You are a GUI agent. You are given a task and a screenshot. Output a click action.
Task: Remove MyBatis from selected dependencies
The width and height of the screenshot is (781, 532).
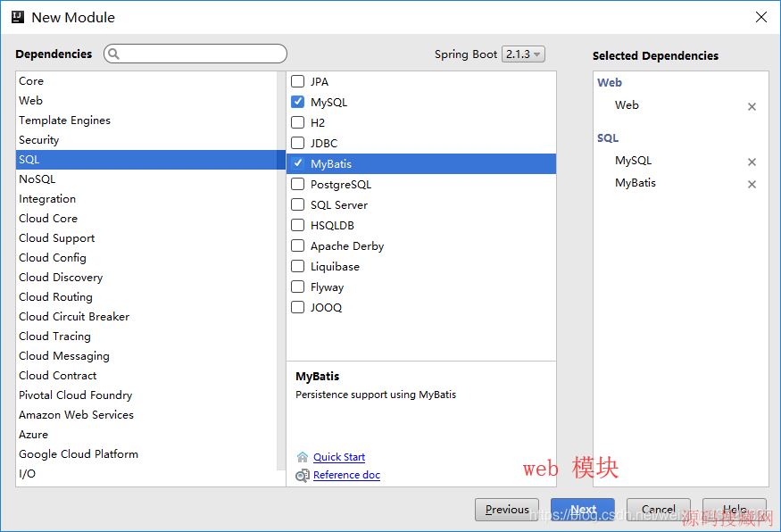click(752, 185)
